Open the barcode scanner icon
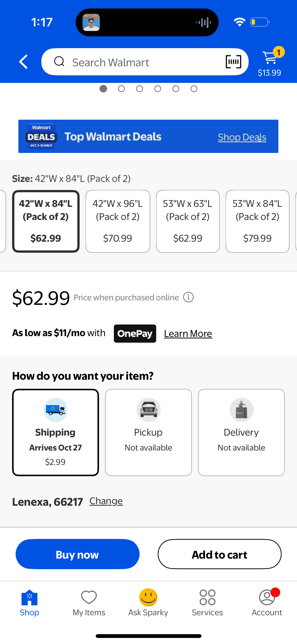297x644 pixels. click(233, 62)
